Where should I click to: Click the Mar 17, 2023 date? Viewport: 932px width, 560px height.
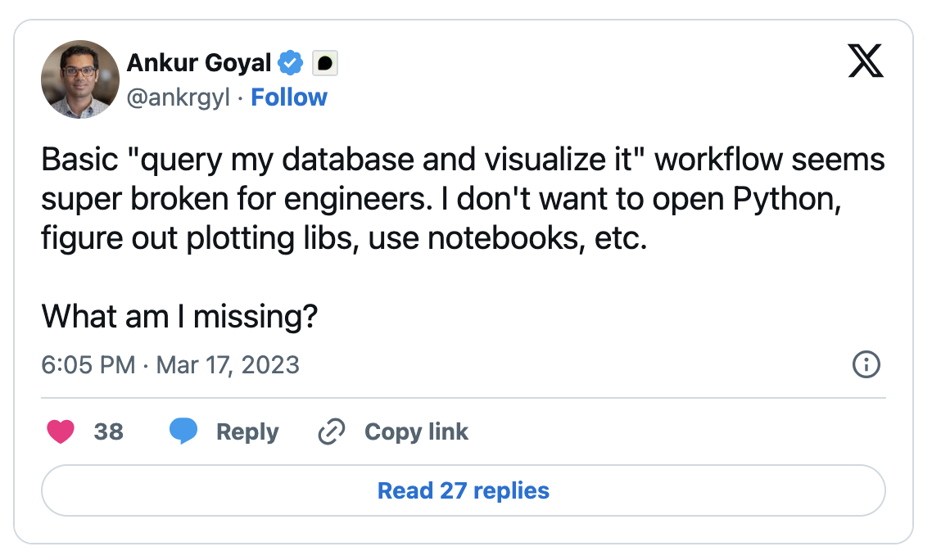click(228, 364)
